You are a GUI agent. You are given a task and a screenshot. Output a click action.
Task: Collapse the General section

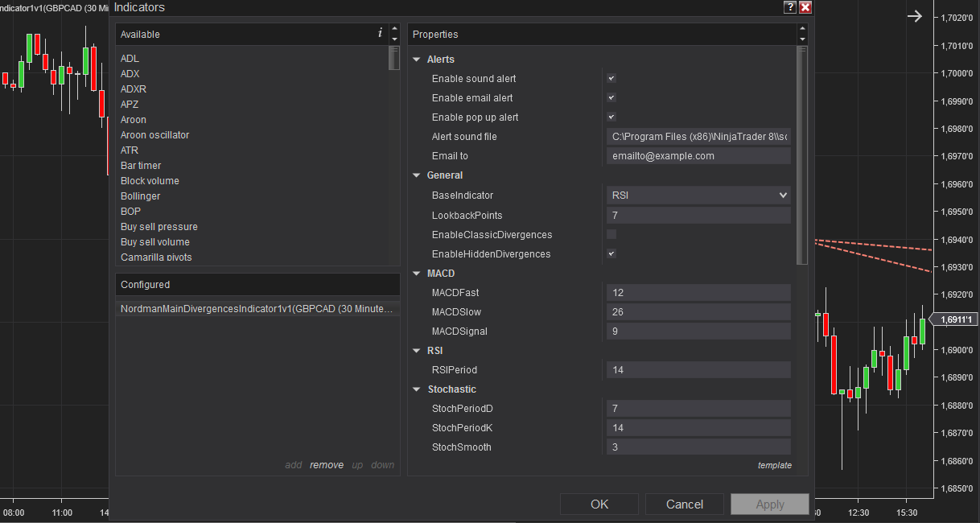[x=417, y=175]
